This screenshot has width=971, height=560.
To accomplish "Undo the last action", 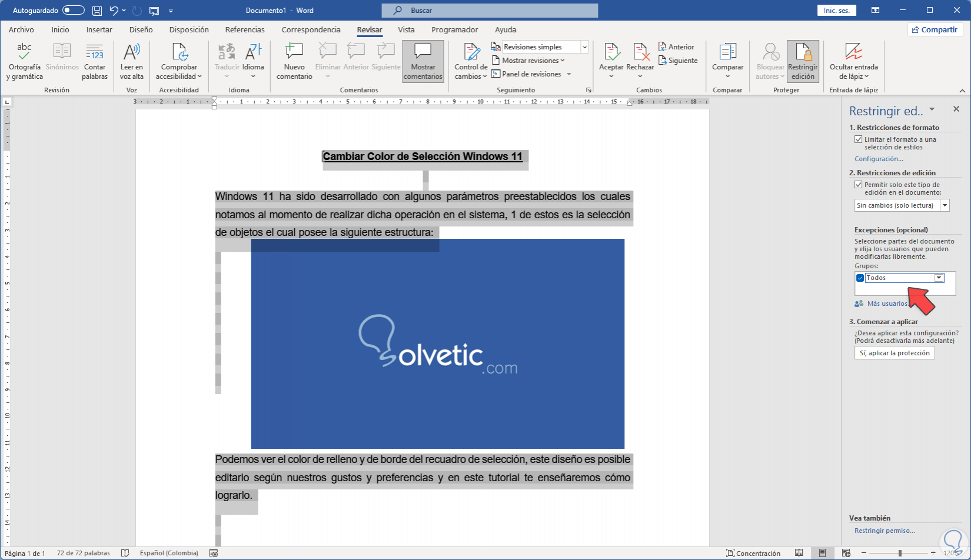I will (114, 11).
